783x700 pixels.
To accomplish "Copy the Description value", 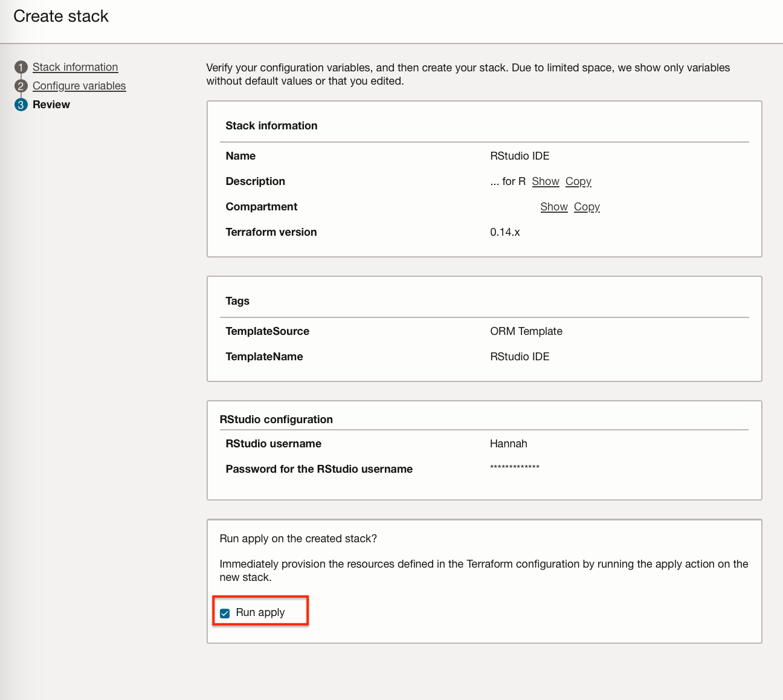I will 578,181.
